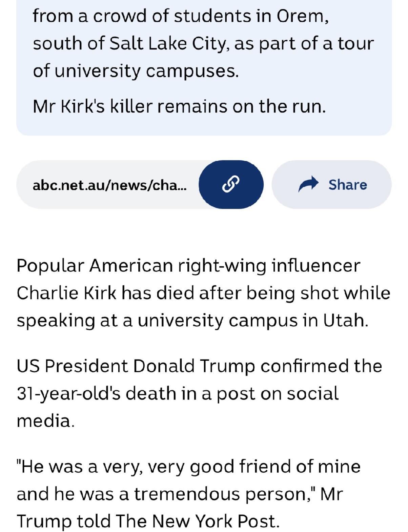
Task: Click the paragraph starting "Popular American"
Action: pyautogui.click(x=204, y=293)
